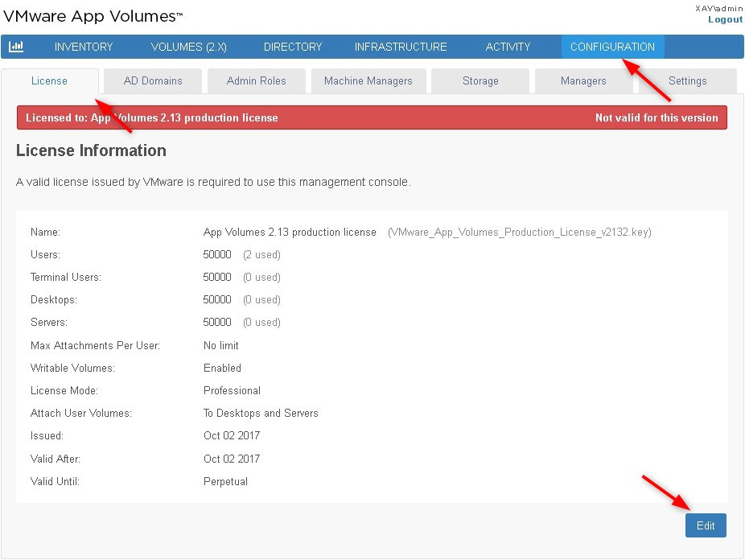The width and height of the screenshot is (745, 560).
Task: Click 'App Volumes 2.13 production license' name value
Action: (x=290, y=233)
